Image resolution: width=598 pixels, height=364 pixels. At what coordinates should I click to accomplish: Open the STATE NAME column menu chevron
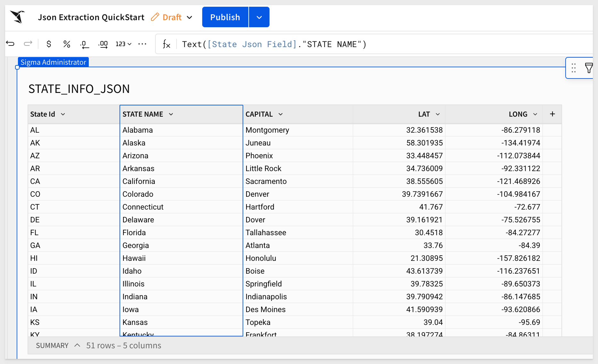coord(171,114)
